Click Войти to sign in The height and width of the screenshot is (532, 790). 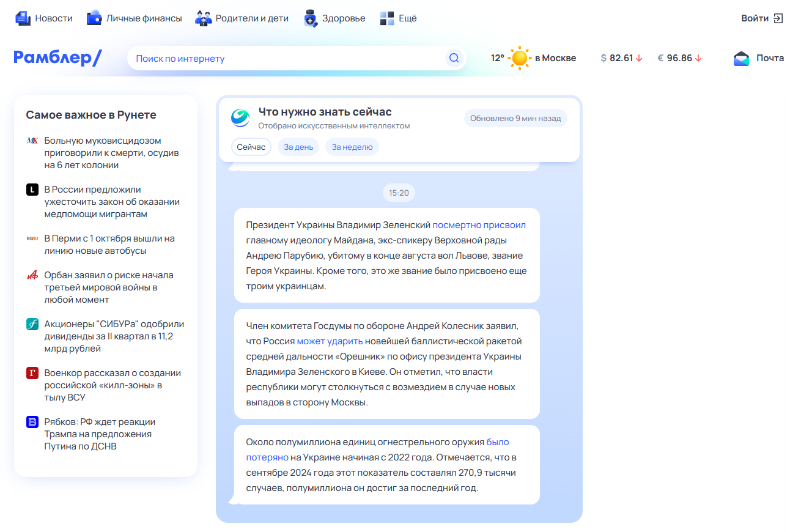click(761, 18)
